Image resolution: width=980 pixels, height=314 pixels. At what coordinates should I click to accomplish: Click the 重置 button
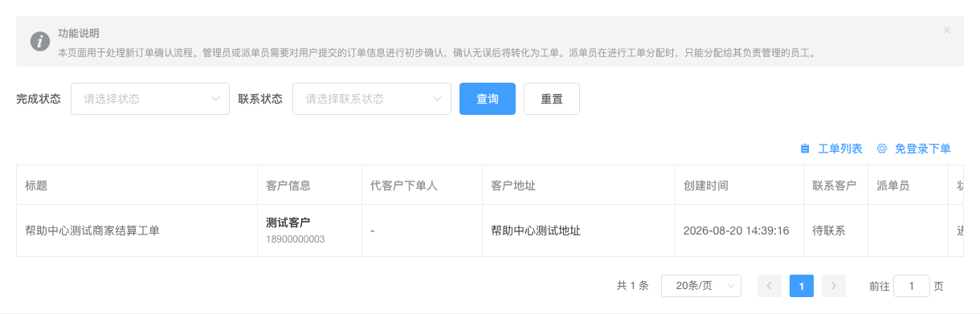click(x=552, y=99)
